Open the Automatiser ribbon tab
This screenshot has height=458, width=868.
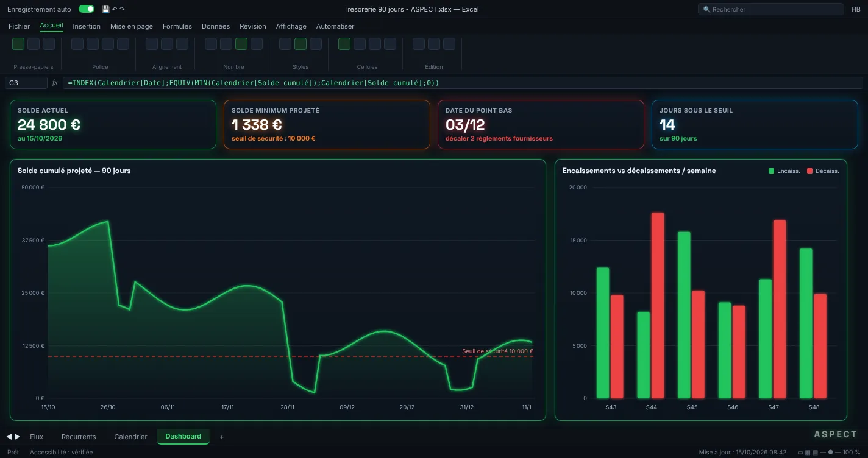[335, 26]
